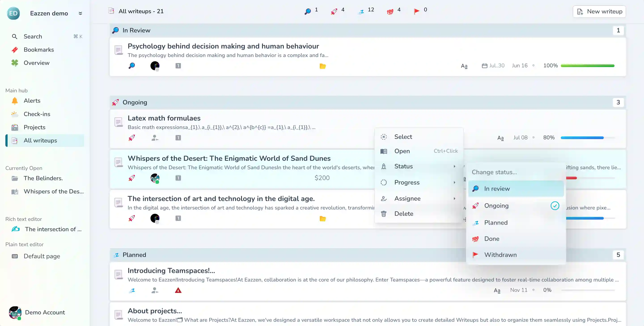The height and width of the screenshot is (326, 644).
Task: Expand the Eazzen demo workspace switcher
Action: coord(80,13)
